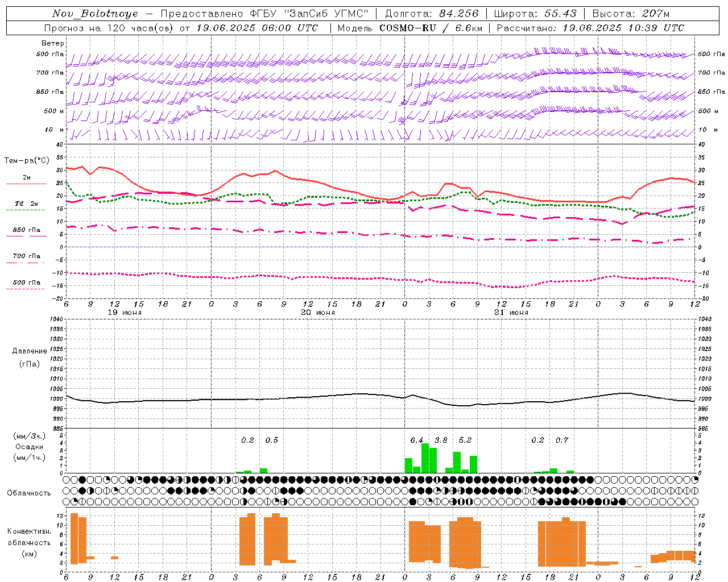Select the provider text ФГБУ "ЗапСиб УГМС"
This screenshot has height=582, width=728.
coord(309,14)
